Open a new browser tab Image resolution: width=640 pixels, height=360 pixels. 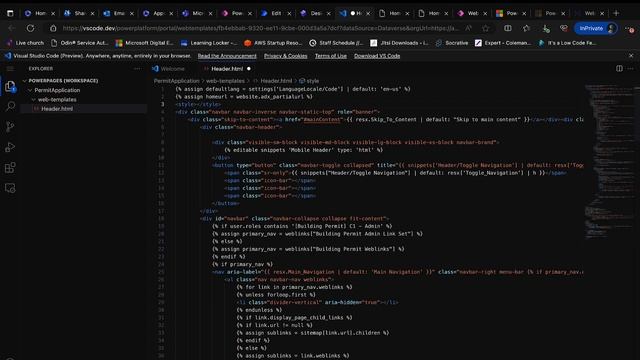tap(616, 13)
